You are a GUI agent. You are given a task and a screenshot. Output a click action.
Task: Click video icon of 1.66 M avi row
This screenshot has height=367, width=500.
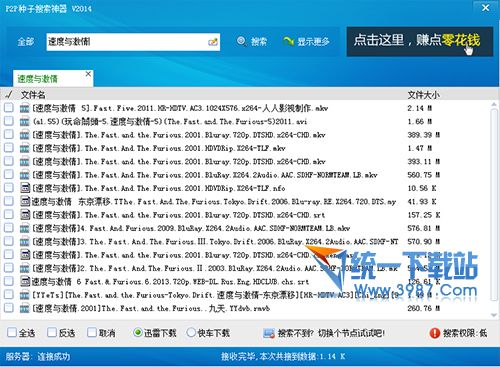click(25, 121)
